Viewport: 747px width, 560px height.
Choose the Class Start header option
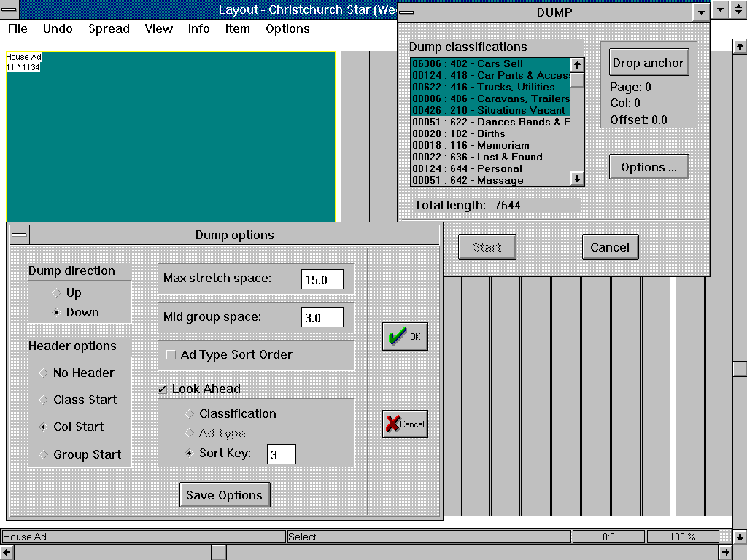pyautogui.click(x=77, y=400)
